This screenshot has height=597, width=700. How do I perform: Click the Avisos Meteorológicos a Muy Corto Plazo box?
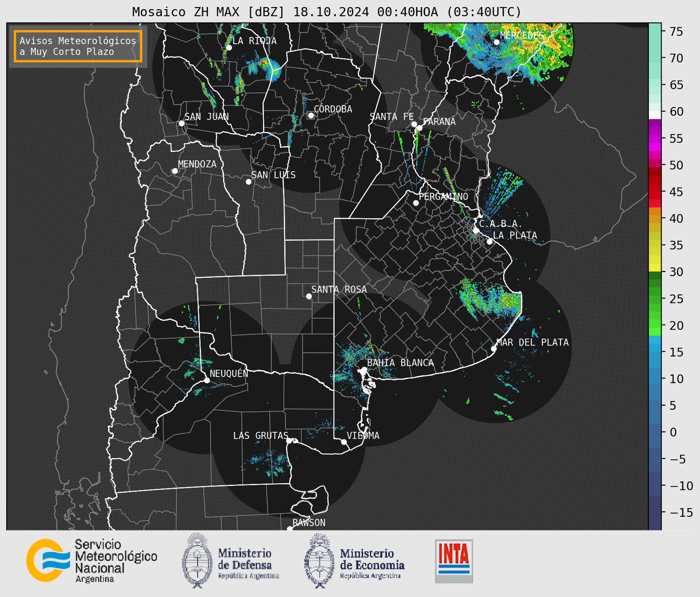(78, 46)
